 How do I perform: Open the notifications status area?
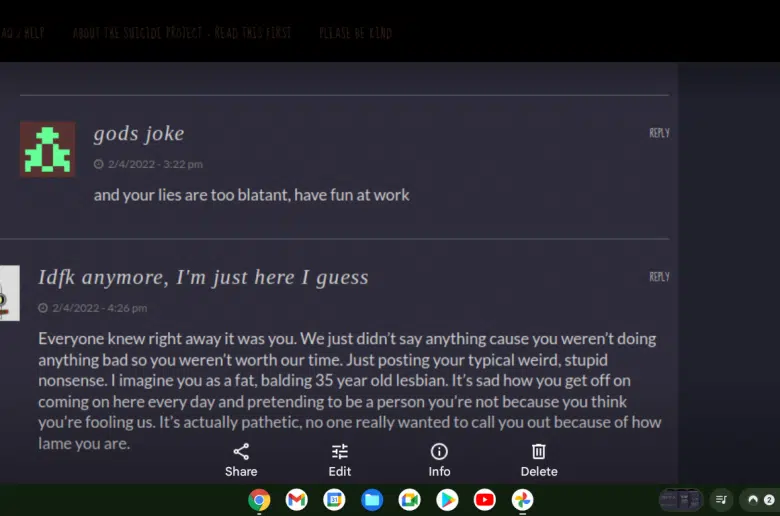click(759, 500)
